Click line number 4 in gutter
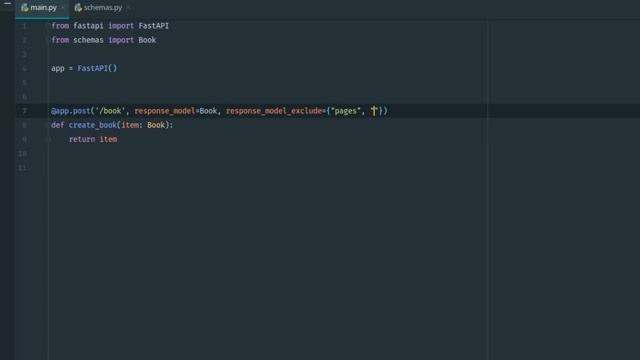 [x=24, y=68]
